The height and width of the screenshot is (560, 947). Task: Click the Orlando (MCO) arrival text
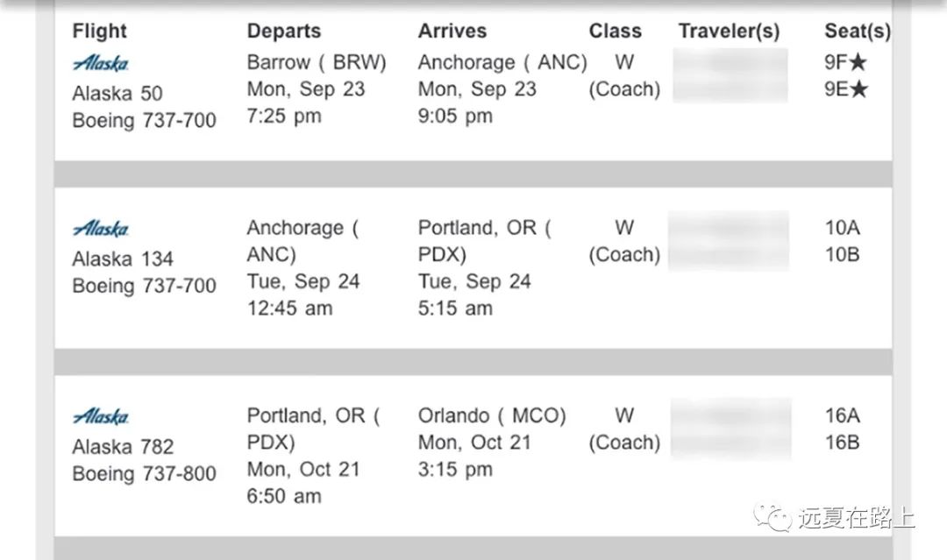(492, 415)
